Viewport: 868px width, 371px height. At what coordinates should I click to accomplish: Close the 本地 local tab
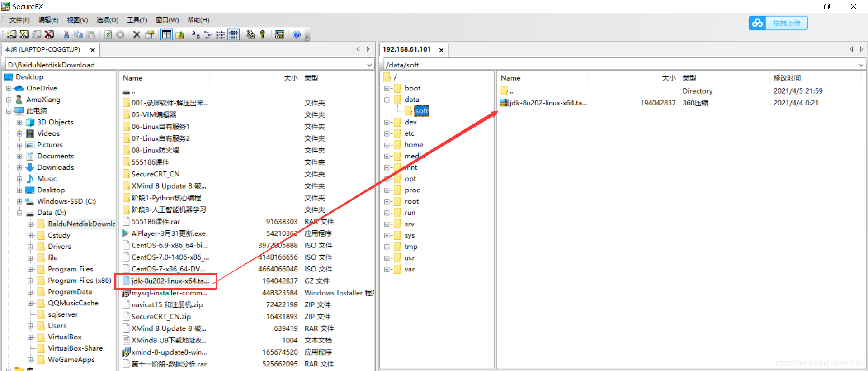coord(93,50)
